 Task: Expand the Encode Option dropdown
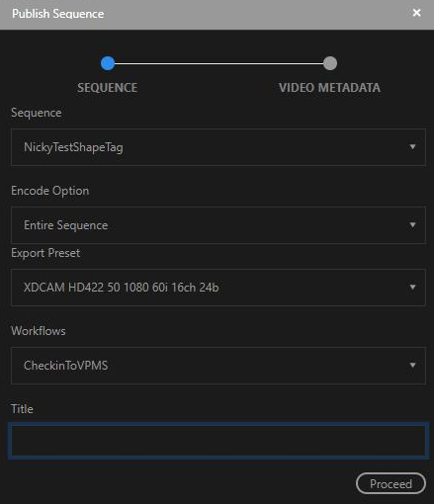(x=218, y=225)
